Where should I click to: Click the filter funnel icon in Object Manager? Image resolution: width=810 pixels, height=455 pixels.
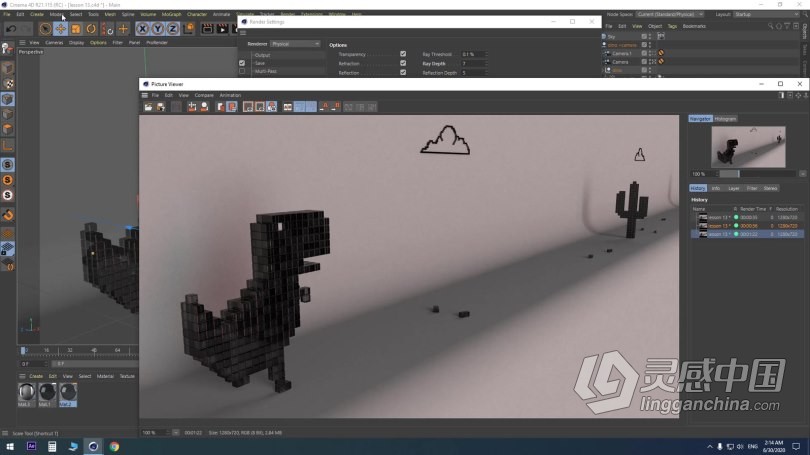click(787, 26)
